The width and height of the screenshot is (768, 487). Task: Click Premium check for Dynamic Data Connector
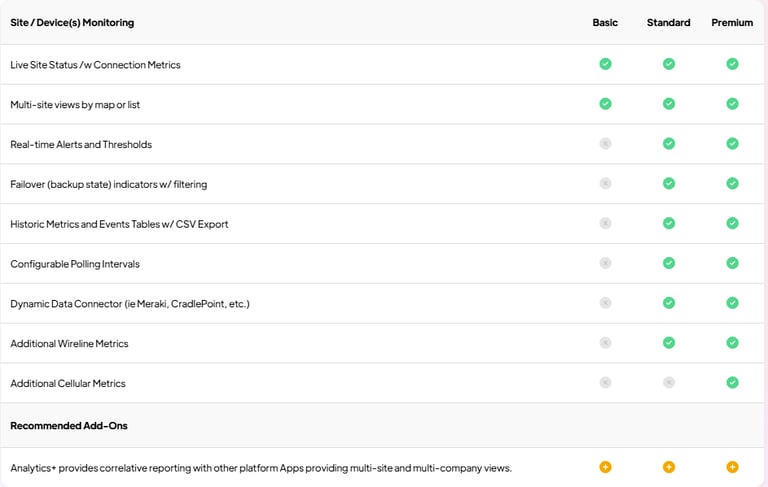(732, 303)
